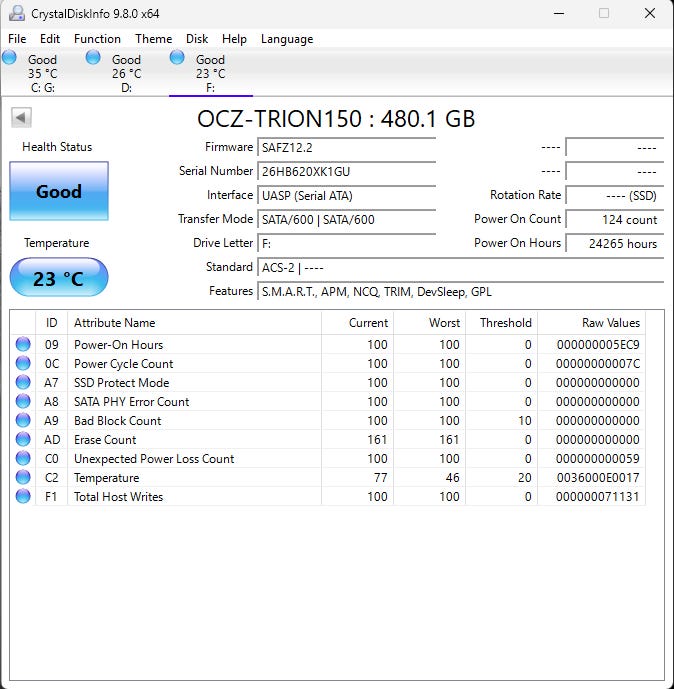Click the Raw Values column header
Viewport: 674px width, 689px height.
[610, 323]
